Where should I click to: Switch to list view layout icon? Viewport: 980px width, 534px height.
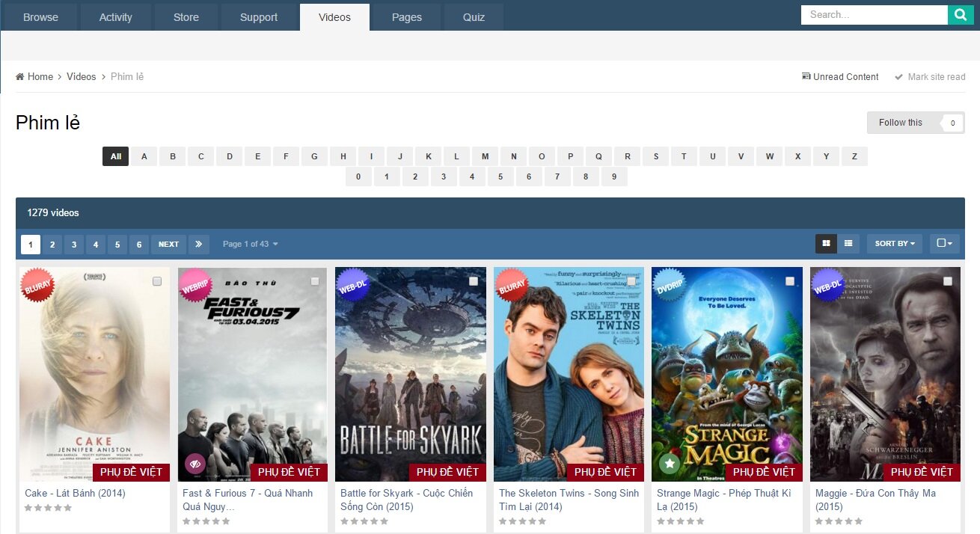pos(848,243)
